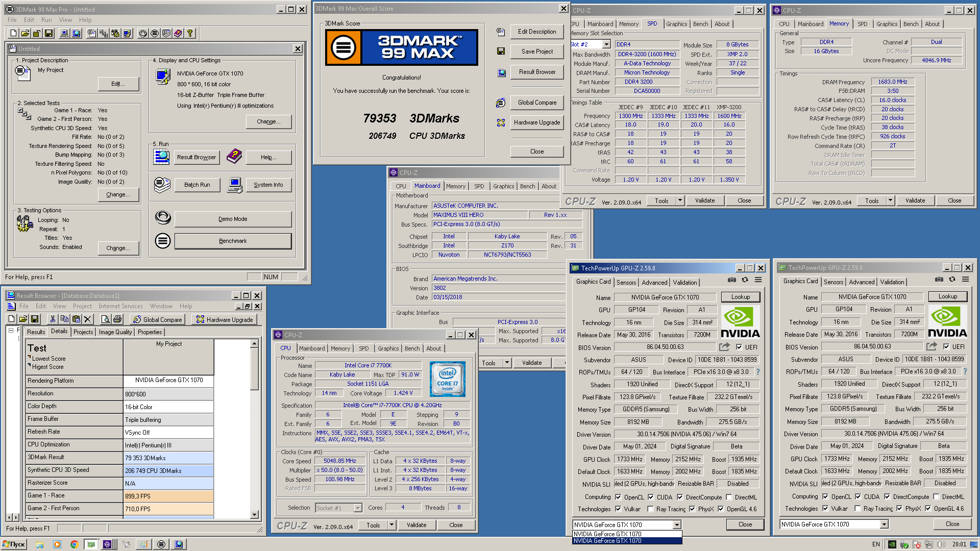Toggle Vulkan checkbox in right GPU-Z window
This screenshot has height=551, width=980.
tap(825, 509)
